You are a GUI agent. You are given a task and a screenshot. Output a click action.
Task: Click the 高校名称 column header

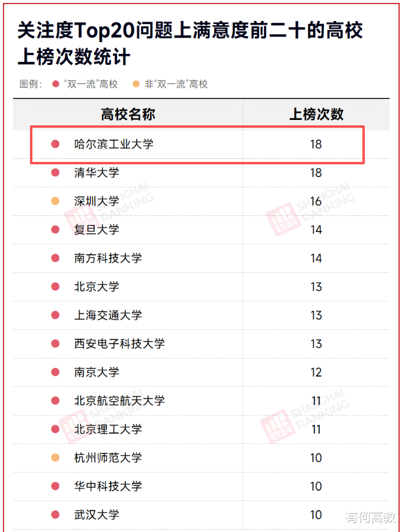(128, 115)
